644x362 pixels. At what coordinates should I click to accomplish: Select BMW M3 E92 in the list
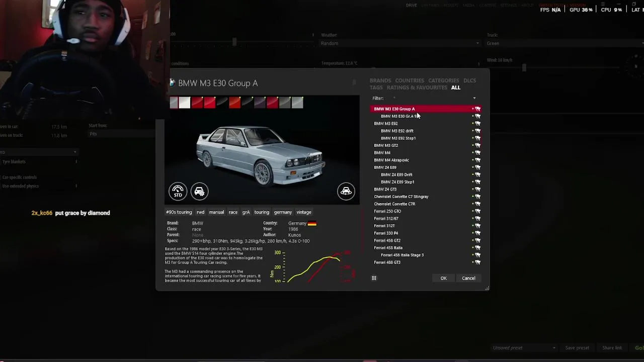(426, 123)
